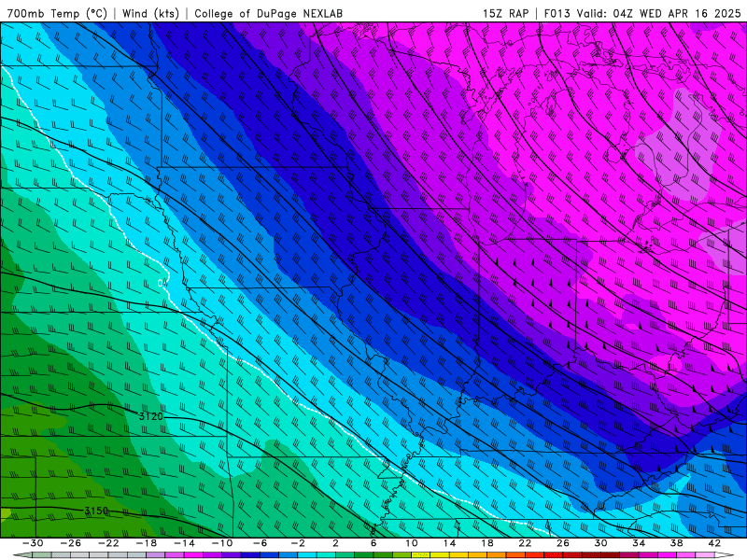Click the positive 30 color scale label
The width and height of the screenshot is (747, 560).
click(600, 543)
